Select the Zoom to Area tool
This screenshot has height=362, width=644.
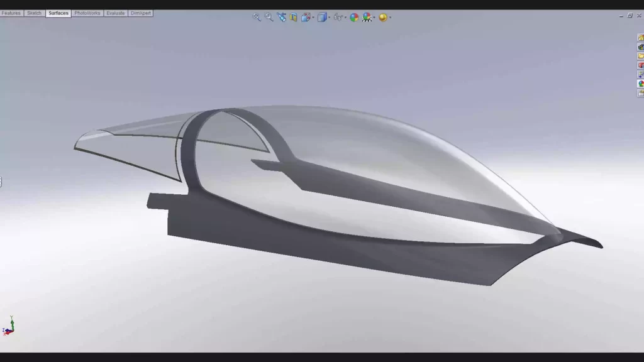point(269,17)
